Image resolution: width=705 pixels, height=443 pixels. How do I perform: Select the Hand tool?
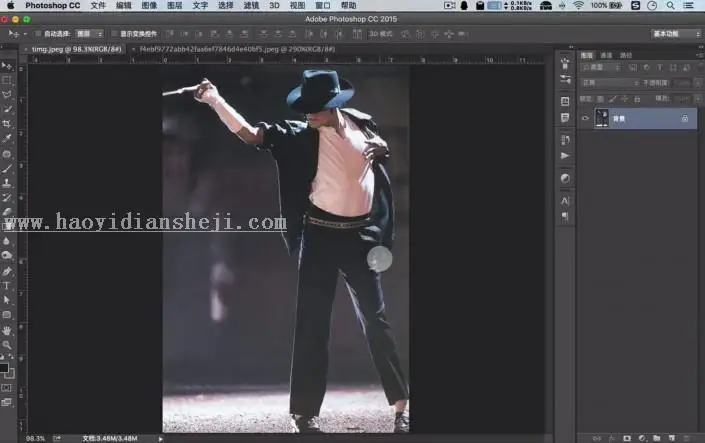(7, 331)
